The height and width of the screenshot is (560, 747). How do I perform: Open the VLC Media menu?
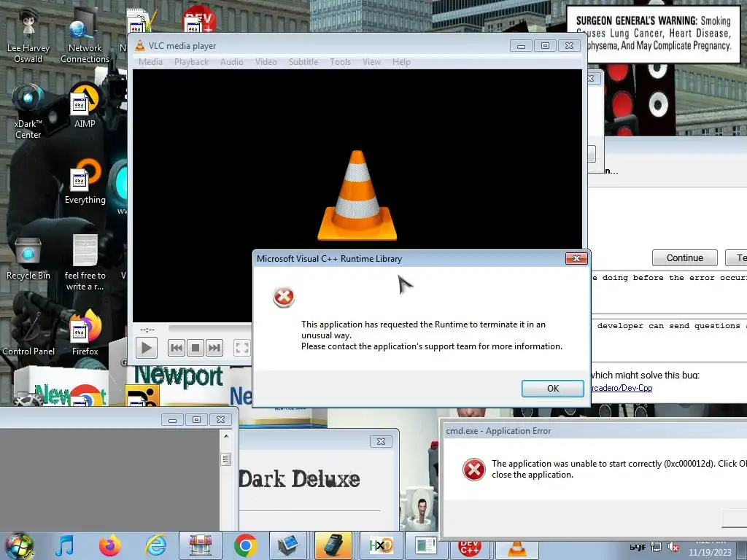(150, 62)
